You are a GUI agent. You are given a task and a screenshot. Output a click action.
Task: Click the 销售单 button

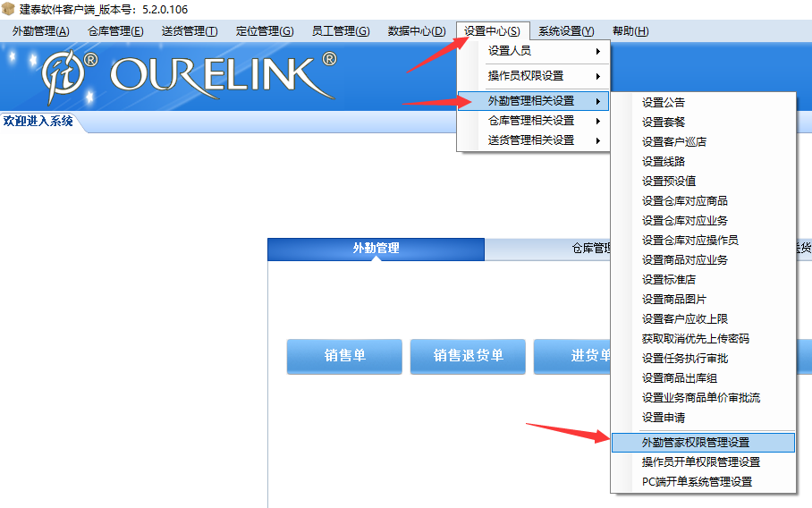click(345, 356)
